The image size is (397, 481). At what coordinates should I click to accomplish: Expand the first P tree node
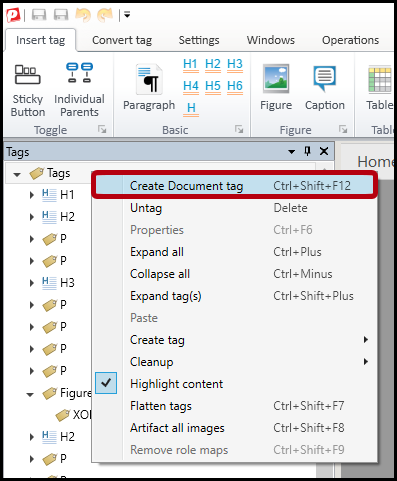click(32, 239)
